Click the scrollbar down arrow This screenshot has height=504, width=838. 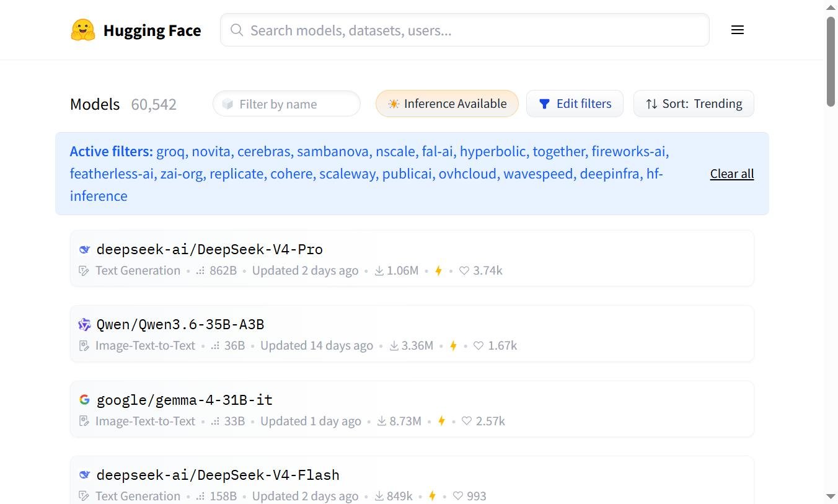(831, 497)
